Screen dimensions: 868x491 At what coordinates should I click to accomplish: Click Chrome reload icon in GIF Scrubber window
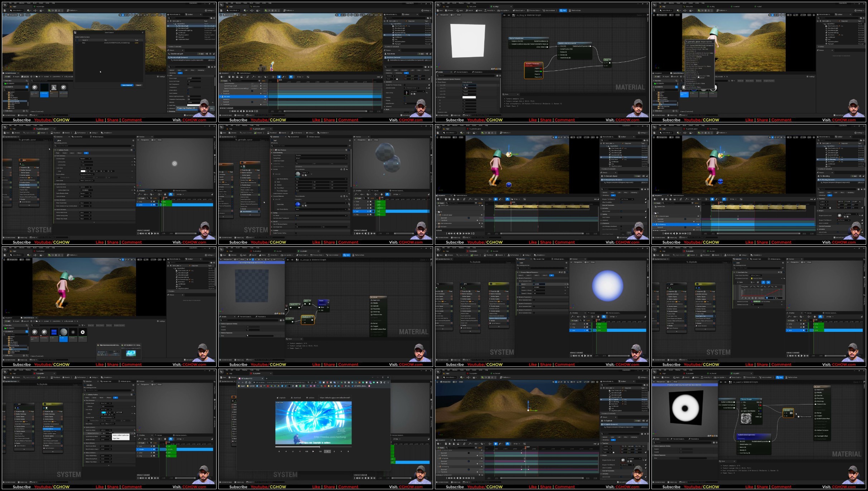246,382
